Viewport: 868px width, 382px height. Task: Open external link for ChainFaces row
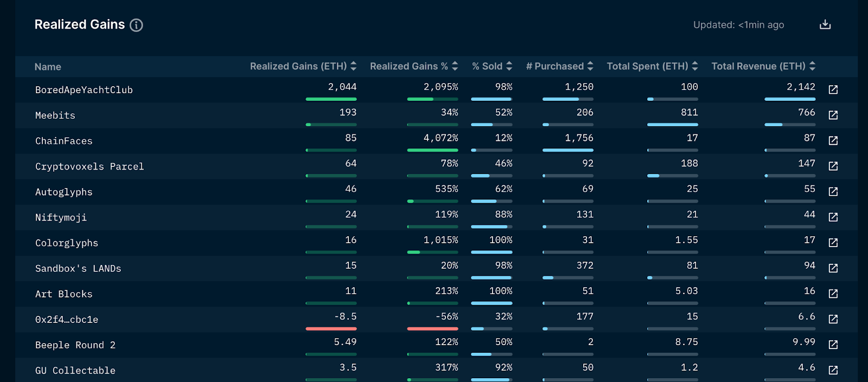click(x=833, y=140)
